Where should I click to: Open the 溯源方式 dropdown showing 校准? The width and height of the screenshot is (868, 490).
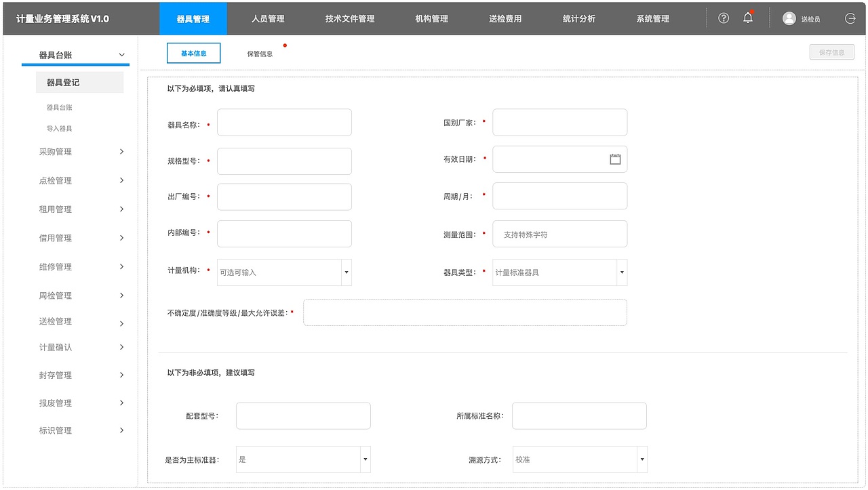click(642, 460)
